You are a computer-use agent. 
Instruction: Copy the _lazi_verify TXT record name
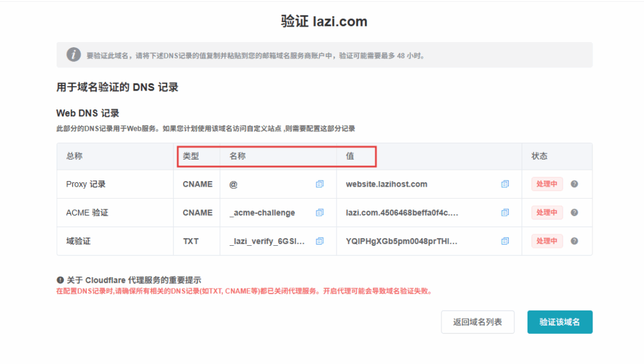tap(319, 241)
